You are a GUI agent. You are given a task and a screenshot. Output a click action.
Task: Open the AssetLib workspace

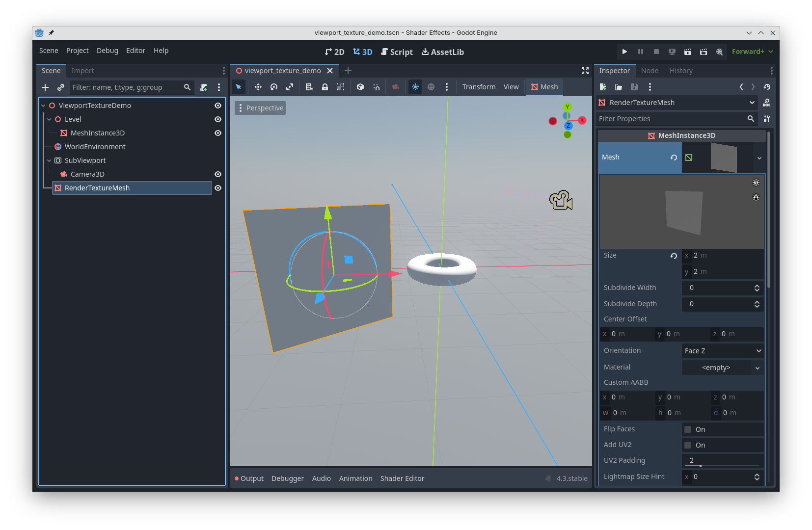tap(443, 52)
